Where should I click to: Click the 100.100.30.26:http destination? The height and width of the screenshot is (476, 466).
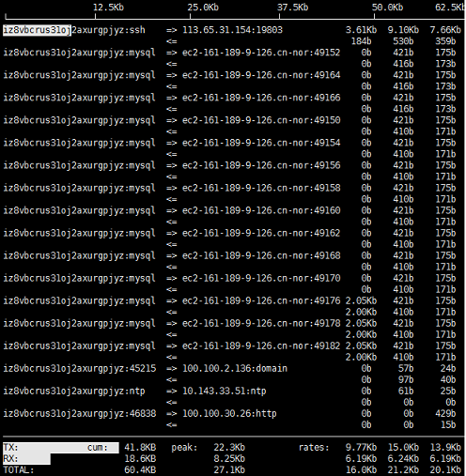coord(229,413)
